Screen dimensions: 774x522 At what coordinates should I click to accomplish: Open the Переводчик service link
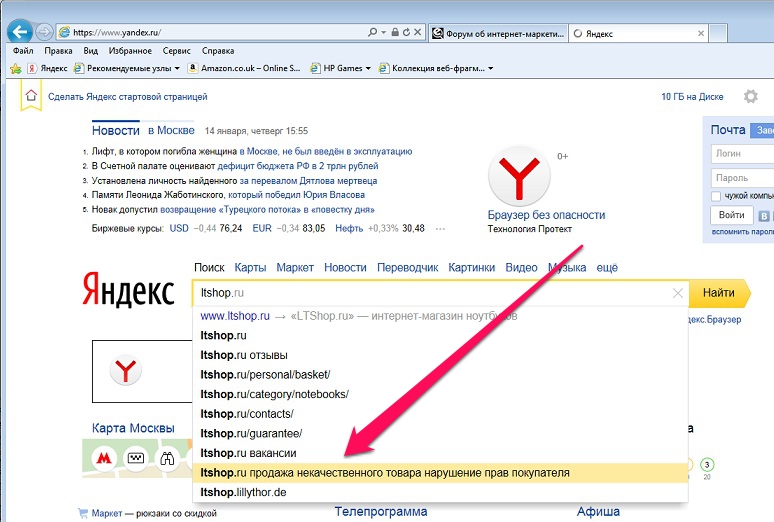407,268
